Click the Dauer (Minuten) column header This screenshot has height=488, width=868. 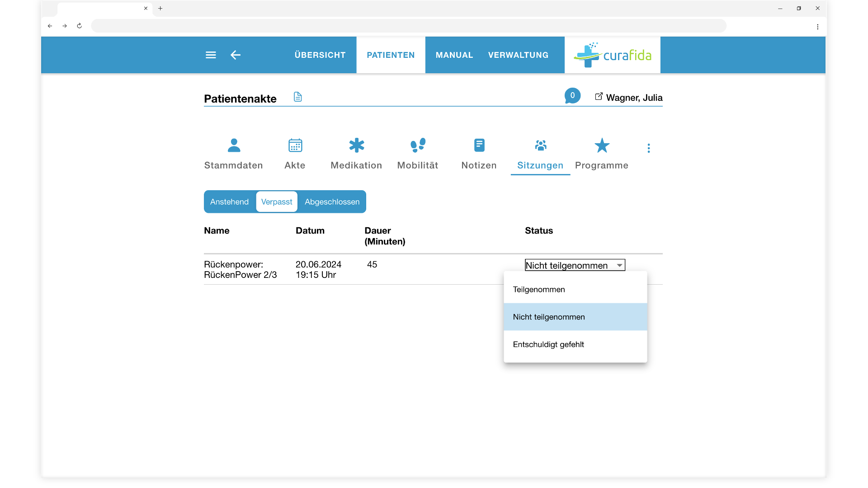pos(385,236)
